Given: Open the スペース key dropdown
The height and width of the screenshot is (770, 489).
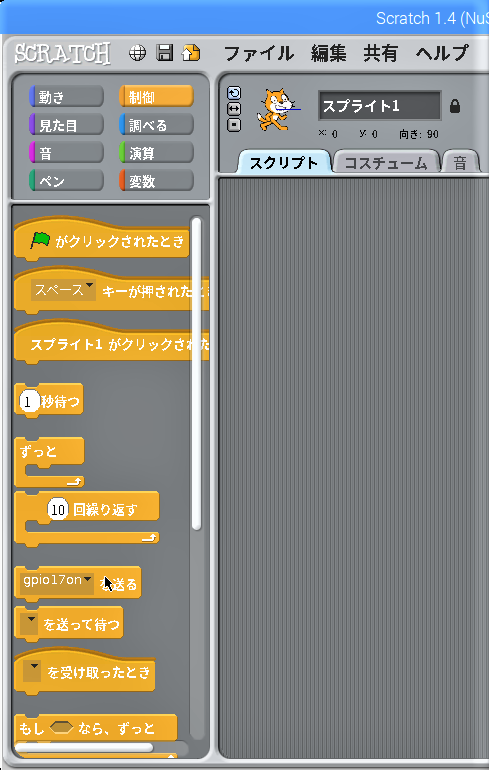Looking at the screenshot, I should tap(63, 290).
